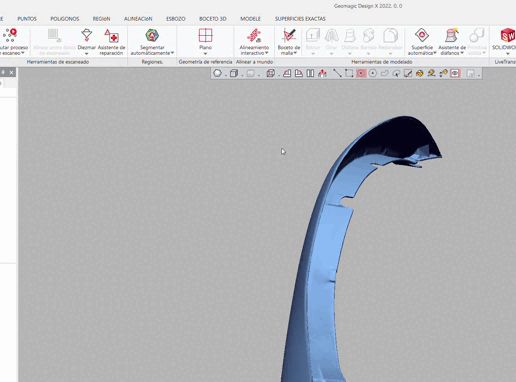The image size is (516, 382).
Task: Click the cursor-with-lasso icon in view toolbar
Action: click(396, 73)
